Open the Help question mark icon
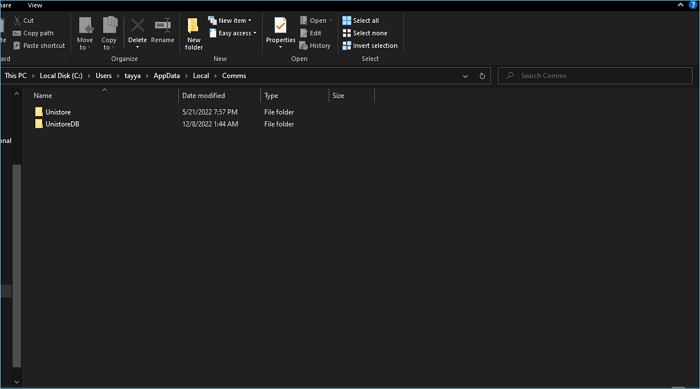Screen dimensions: 700x389 tap(693, 5)
